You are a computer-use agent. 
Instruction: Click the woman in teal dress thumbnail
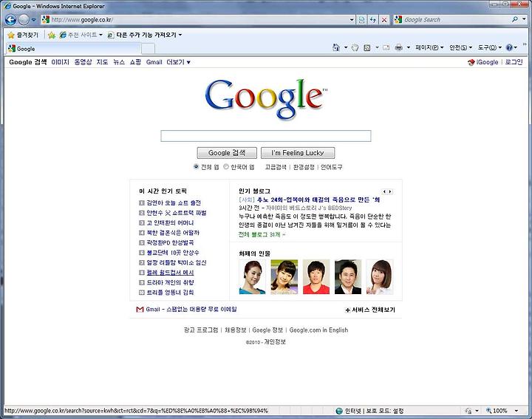(253, 277)
